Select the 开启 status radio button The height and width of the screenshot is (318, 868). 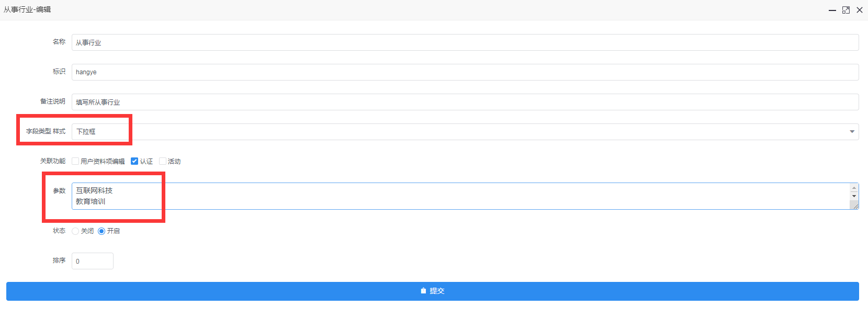click(102, 231)
